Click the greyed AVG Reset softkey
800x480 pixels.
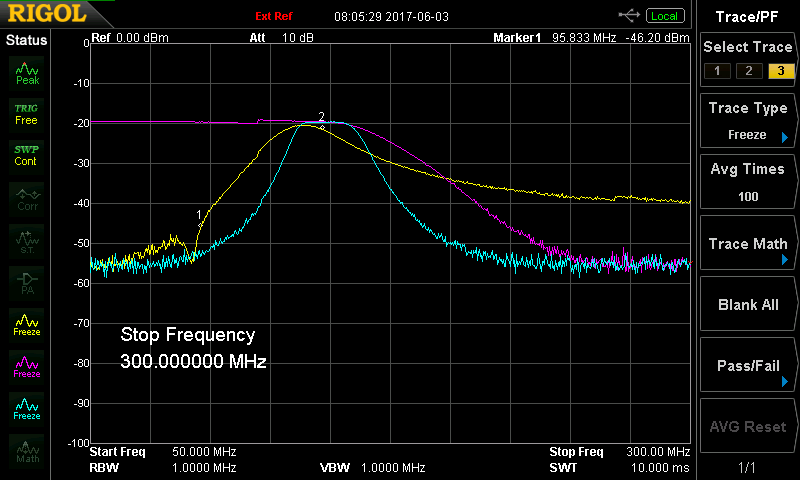[747, 426]
